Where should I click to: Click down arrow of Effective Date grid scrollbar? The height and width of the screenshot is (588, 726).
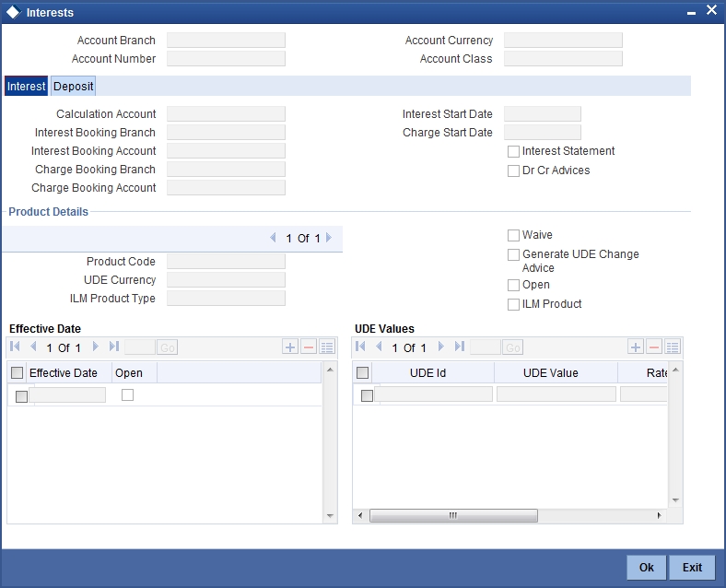(330, 516)
